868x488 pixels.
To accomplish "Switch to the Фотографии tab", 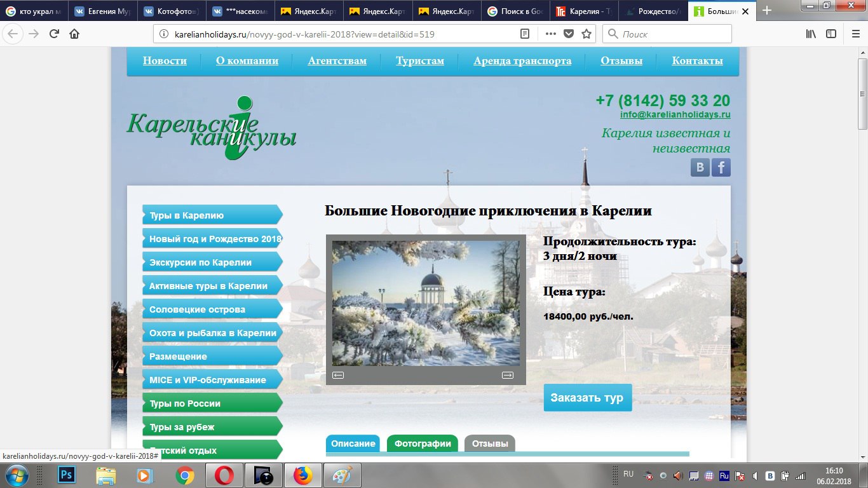I will 423,444.
